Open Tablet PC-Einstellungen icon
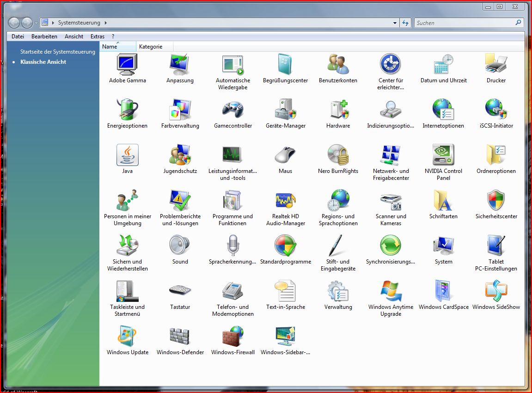 496,246
